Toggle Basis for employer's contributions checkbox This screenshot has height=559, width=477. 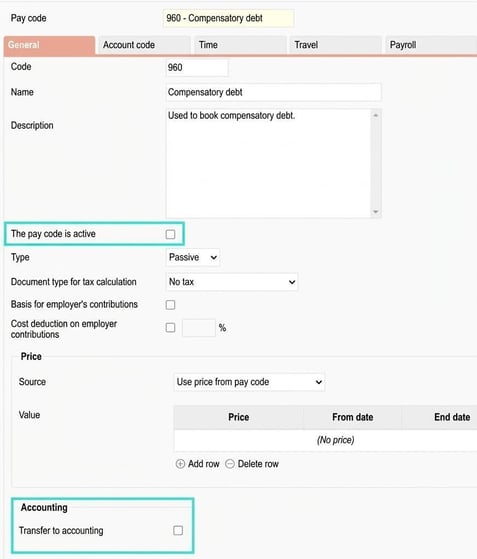coord(170,305)
